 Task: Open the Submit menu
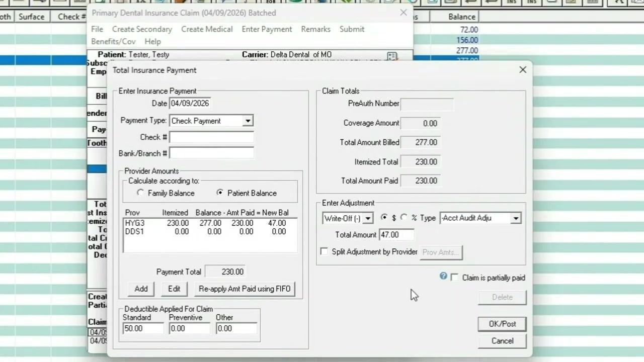[352, 29]
